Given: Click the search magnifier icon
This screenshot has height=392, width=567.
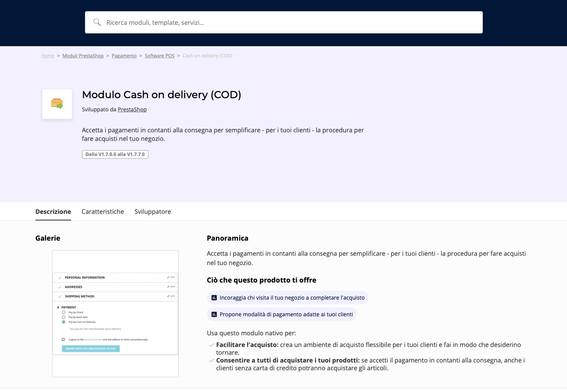Looking at the screenshot, I should click(97, 22).
